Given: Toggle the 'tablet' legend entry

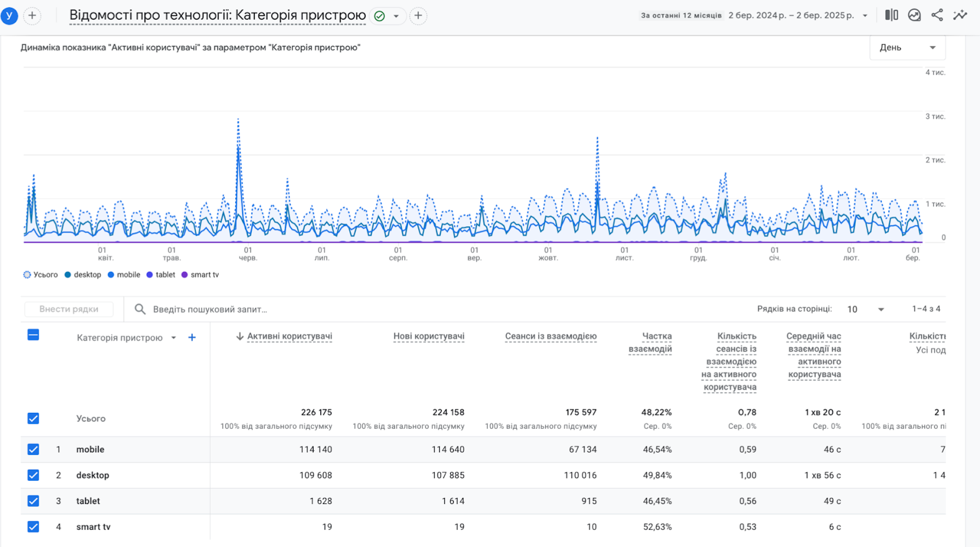Looking at the screenshot, I should coord(160,275).
